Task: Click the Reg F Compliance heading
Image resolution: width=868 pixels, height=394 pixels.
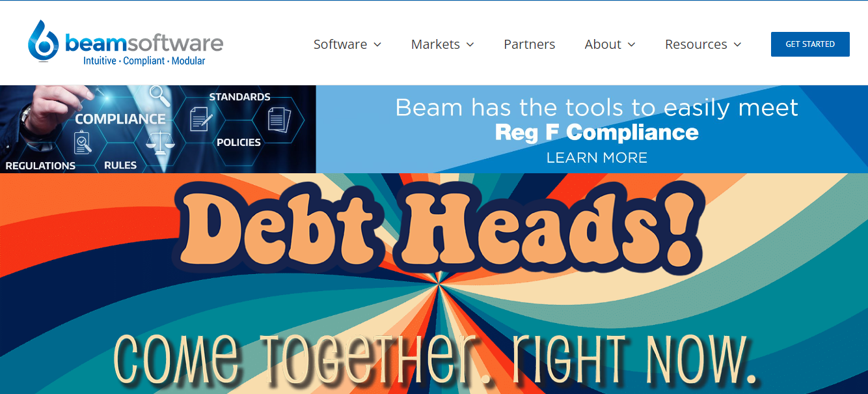Action: click(x=597, y=133)
